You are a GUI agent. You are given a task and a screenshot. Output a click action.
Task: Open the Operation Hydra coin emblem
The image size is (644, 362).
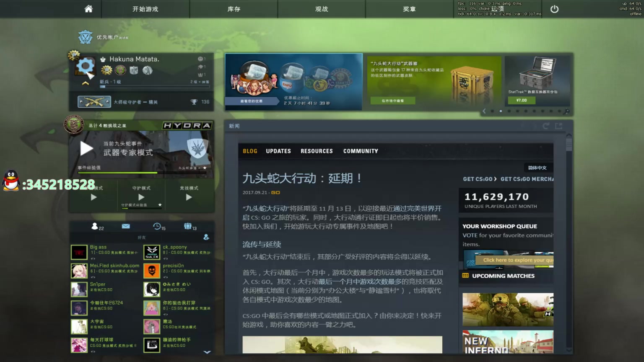[74, 124]
